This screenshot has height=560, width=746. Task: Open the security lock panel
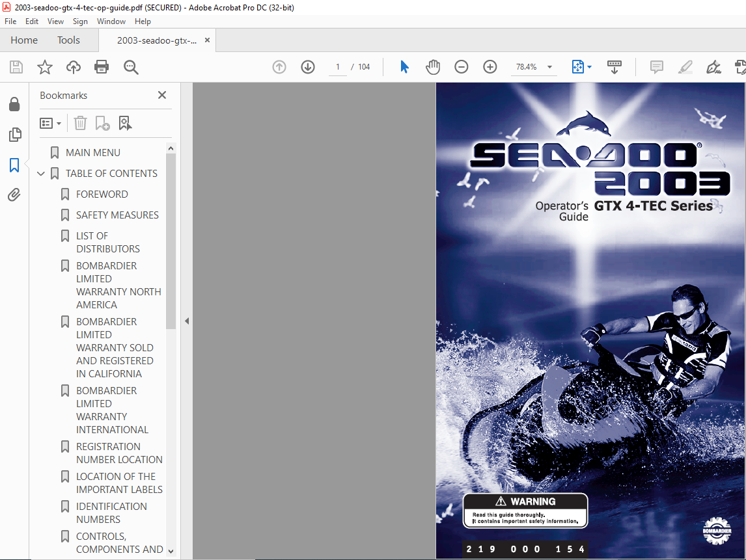[14, 104]
